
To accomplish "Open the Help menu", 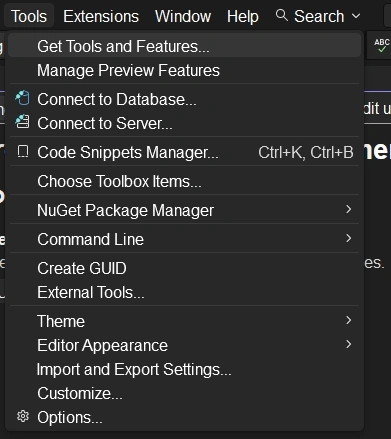I will point(243,16).
